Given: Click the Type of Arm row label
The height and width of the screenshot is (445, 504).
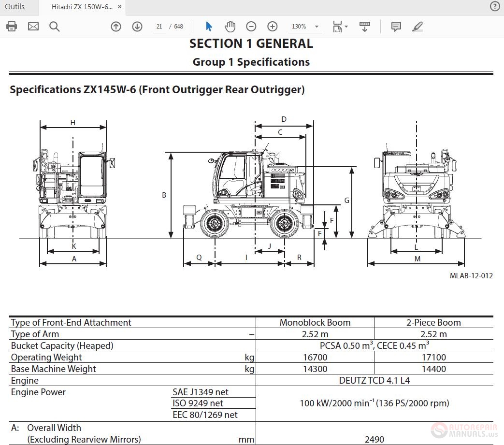Looking at the screenshot, I should [35, 334].
